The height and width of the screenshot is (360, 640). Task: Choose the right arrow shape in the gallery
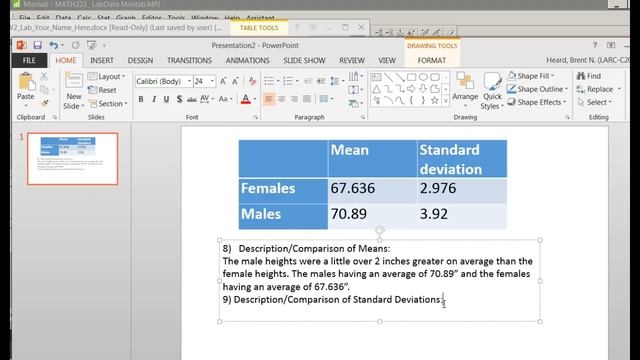coord(411,89)
